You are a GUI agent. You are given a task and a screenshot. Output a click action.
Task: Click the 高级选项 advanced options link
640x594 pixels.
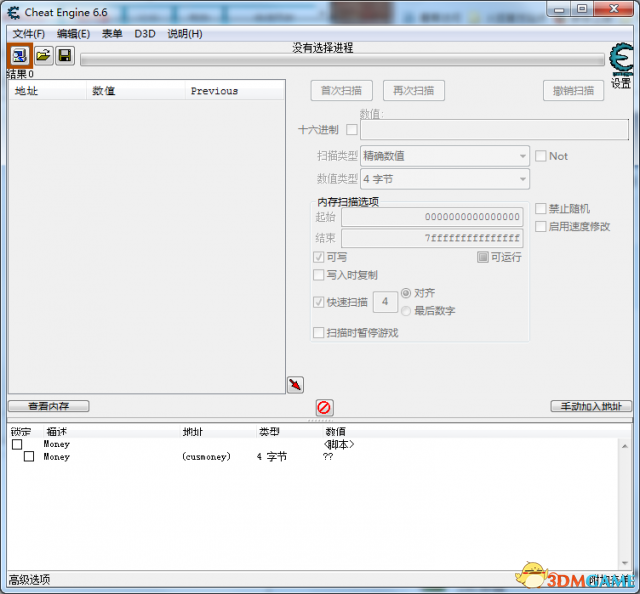click(x=29, y=579)
